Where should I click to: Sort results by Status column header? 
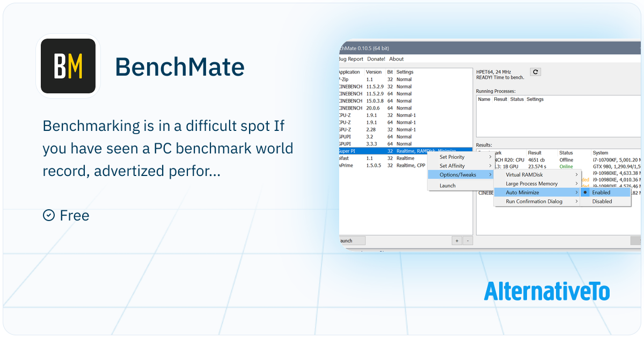click(566, 153)
